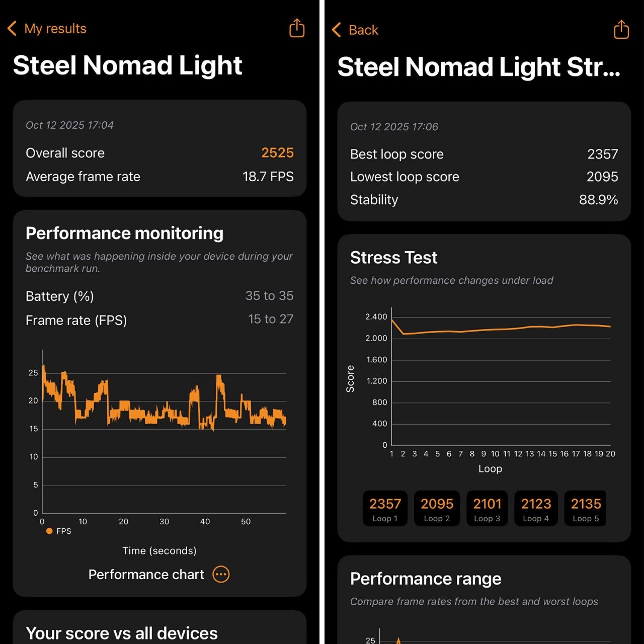Tap the Performance range section heading

426,579
